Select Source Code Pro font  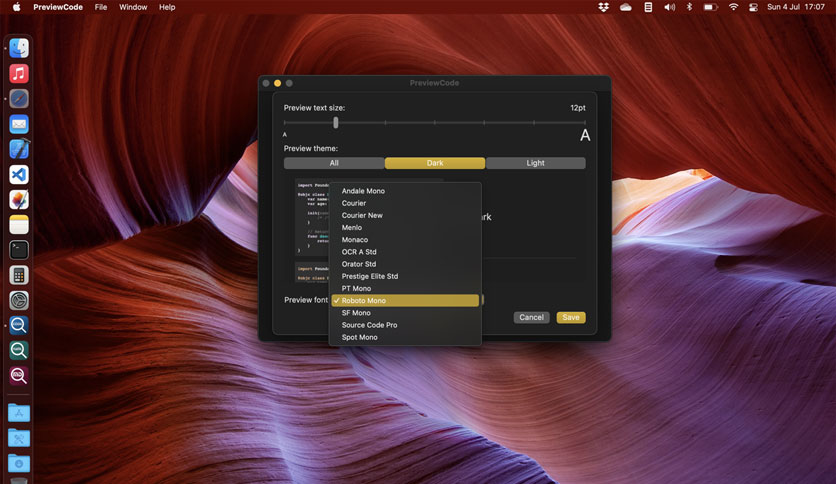(x=405, y=325)
